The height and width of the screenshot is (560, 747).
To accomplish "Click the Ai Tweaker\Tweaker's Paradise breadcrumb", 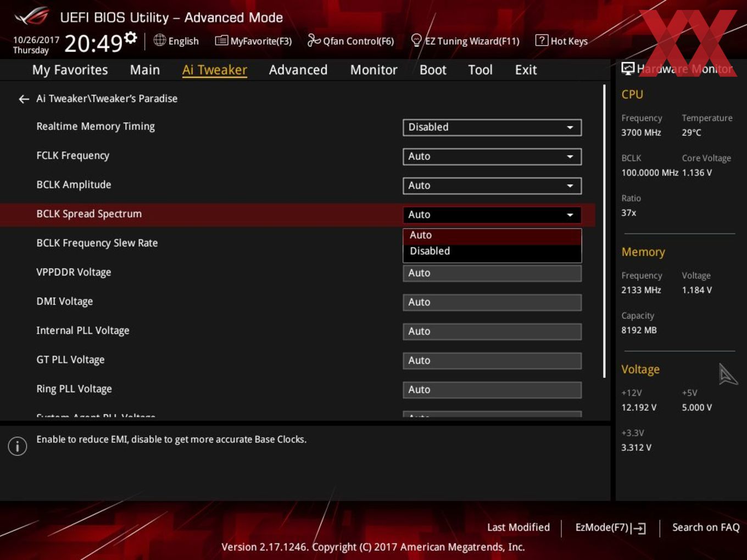I will [107, 99].
